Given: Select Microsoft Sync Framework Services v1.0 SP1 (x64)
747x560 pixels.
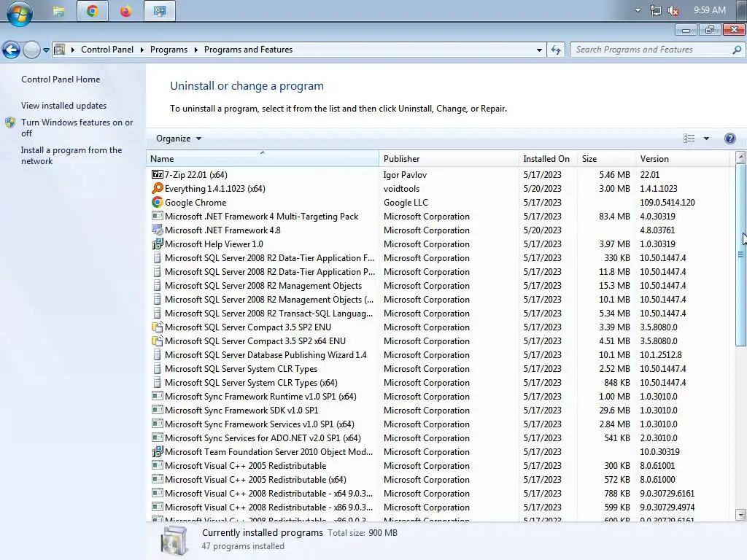Looking at the screenshot, I should pos(438,424).
